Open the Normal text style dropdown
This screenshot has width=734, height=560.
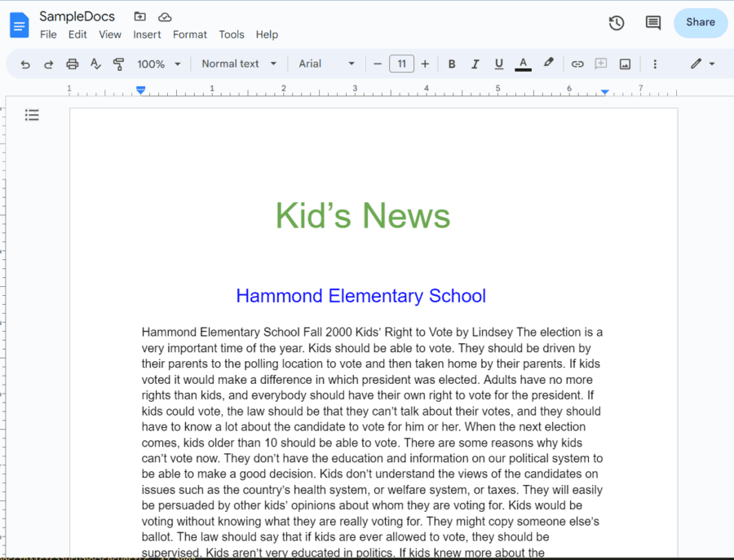tap(238, 64)
